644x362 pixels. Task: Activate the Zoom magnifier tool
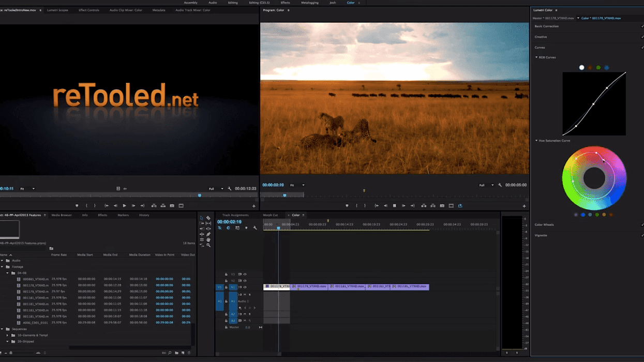208,245
